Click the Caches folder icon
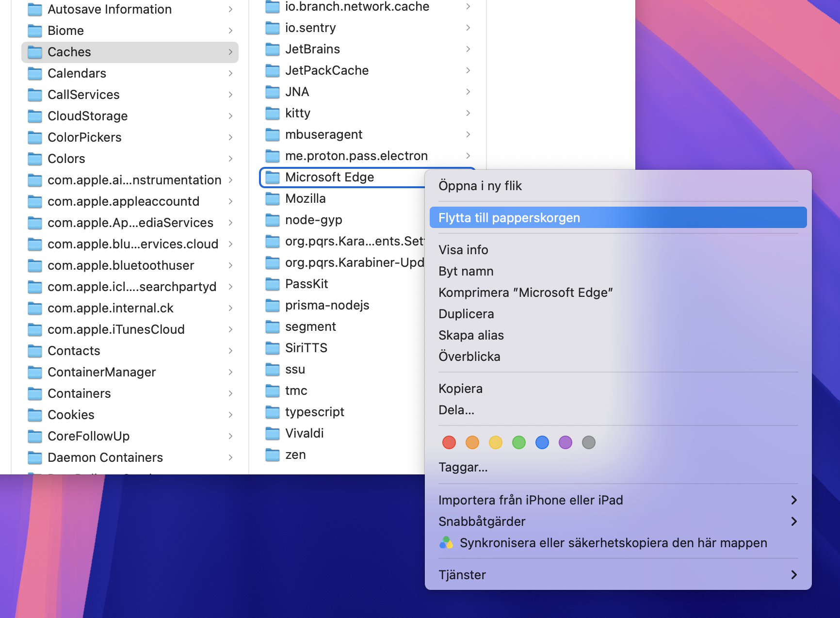840x618 pixels. point(35,52)
